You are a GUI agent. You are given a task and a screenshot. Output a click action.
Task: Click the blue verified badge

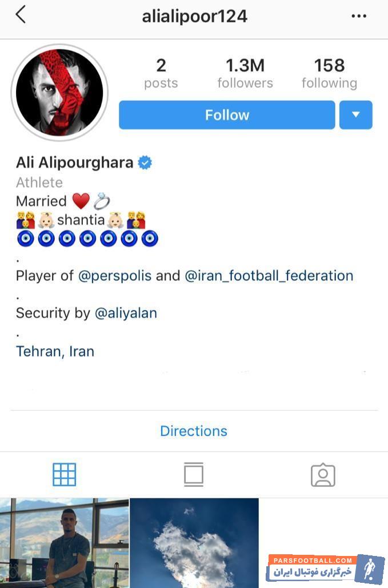pos(145,163)
